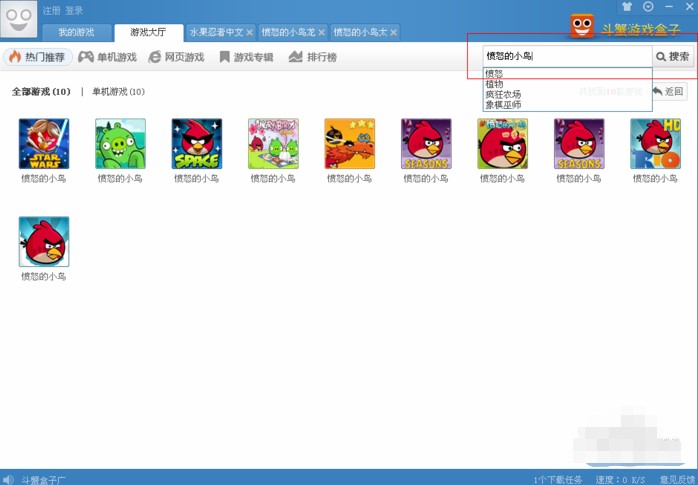Close the 愤怒的小鸟太 tab

point(394,32)
